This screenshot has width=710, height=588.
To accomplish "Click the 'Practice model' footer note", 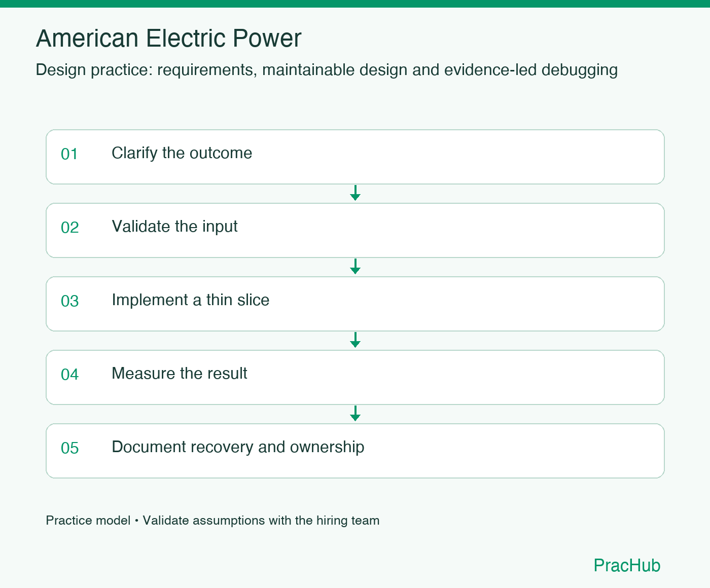I will tap(212, 521).
